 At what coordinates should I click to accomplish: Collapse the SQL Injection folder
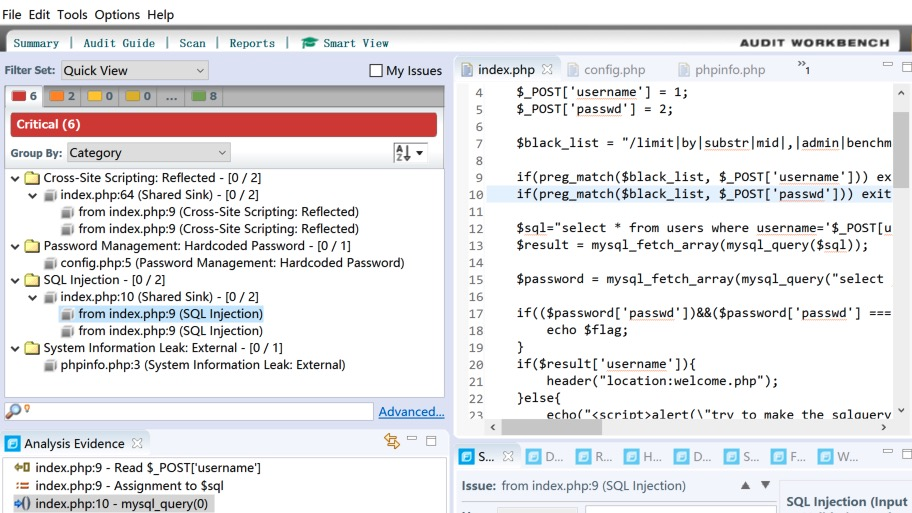click(15, 280)
